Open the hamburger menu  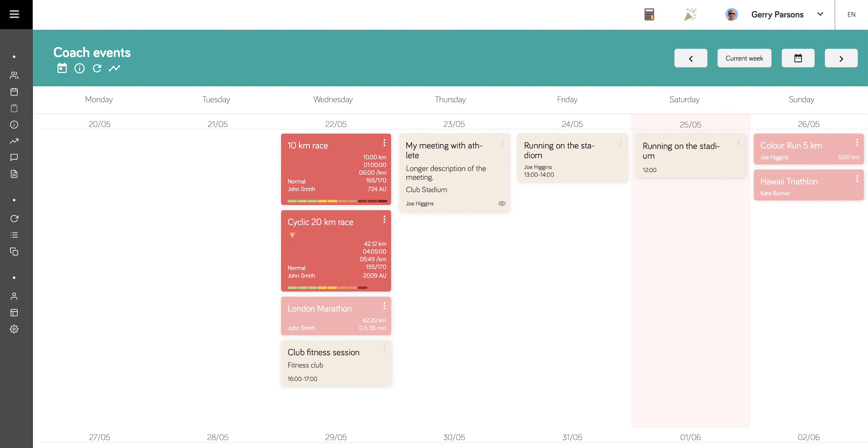pyautogui.click(x=14, y=14)
